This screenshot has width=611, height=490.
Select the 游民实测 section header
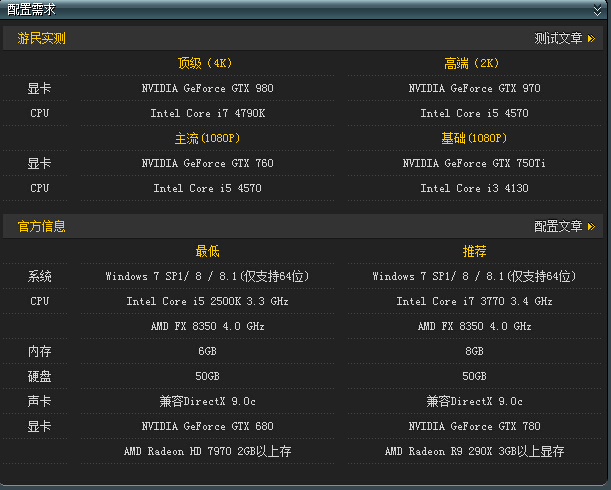coord(41,38)
